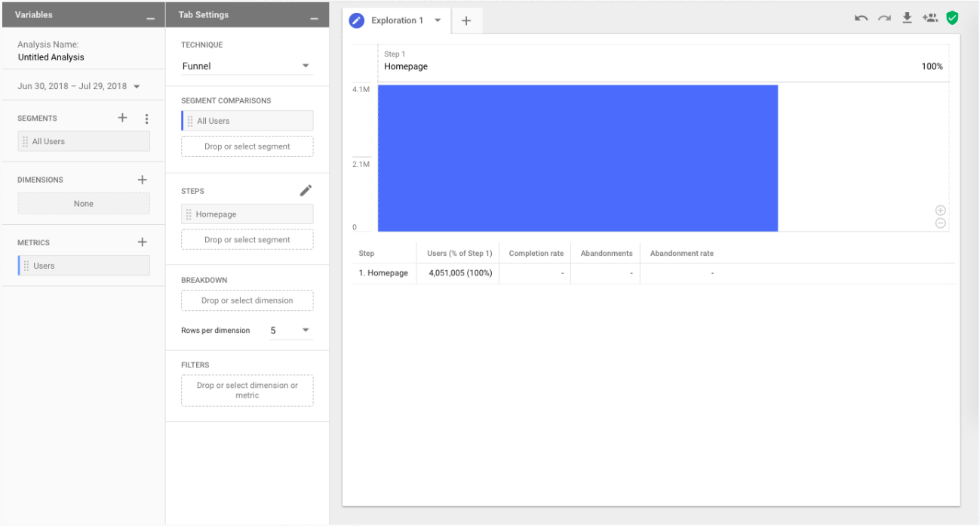
Task: Click the Completion rate column header
Action: tap(536, 254)
